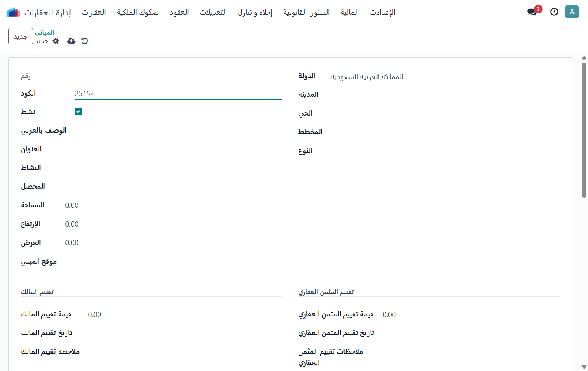Click the scrollbar up arrow
Image resolution: width=588 pixels, height=371 pixels.
click(584, 58)
